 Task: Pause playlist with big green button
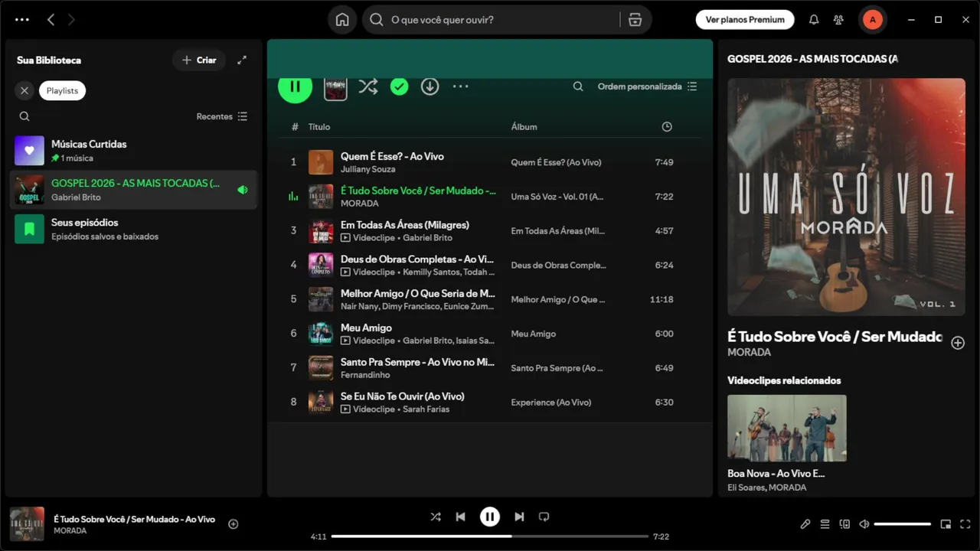tap(295, 86)
